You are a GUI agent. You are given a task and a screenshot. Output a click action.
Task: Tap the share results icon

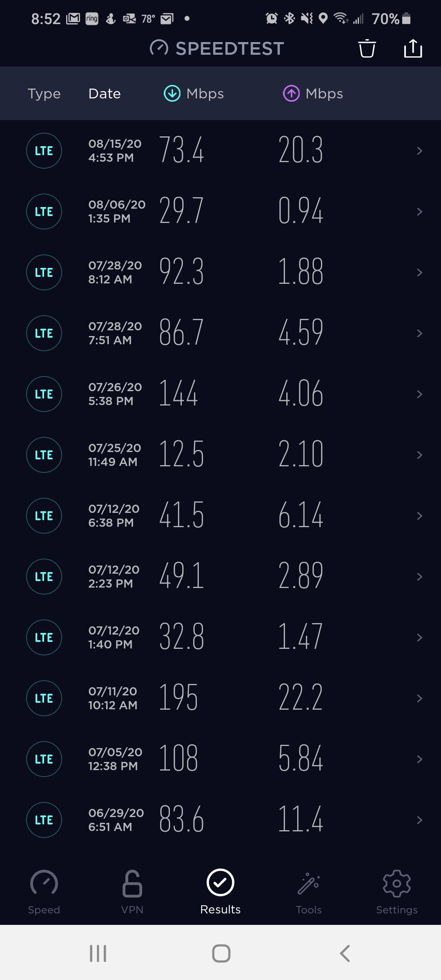413,48
